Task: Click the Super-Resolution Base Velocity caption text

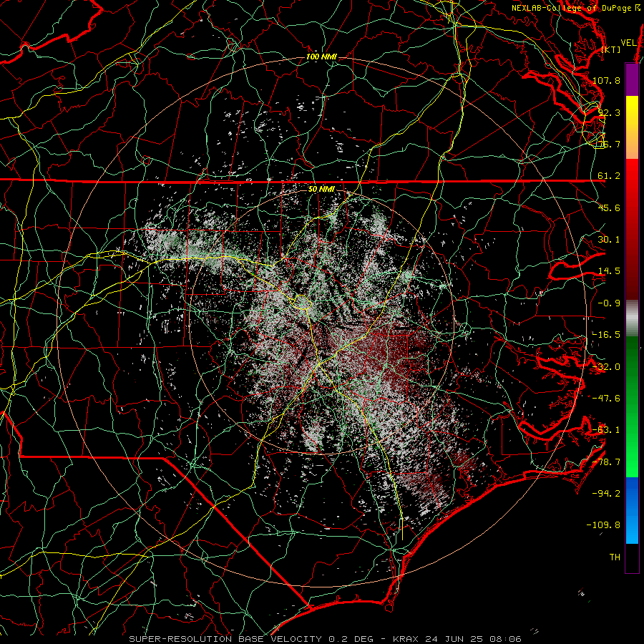Action: pos(326,639)
